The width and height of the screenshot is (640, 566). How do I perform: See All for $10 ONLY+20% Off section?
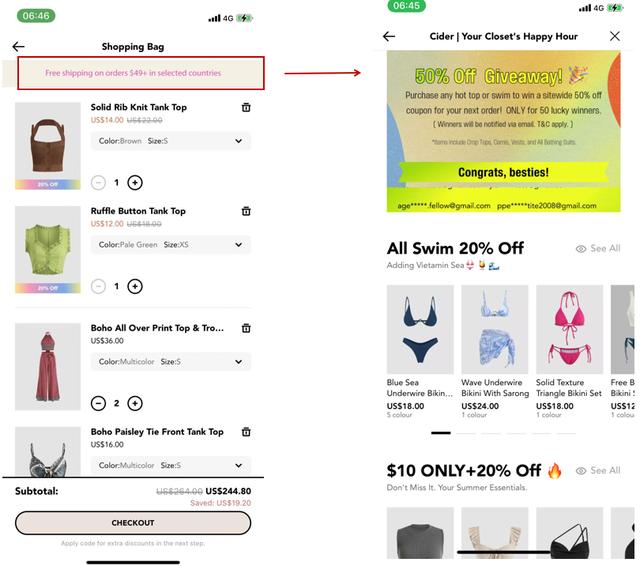[x=598, y=471]
